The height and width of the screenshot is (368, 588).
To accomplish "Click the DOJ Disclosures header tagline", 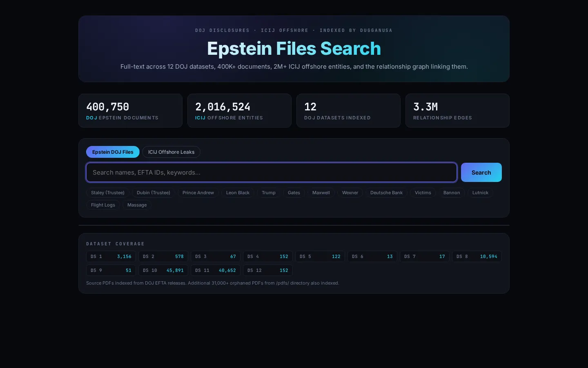I will [x=294, y=30].
